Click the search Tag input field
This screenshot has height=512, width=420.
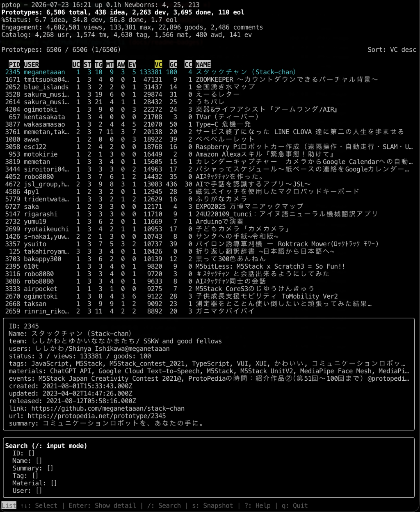coord(35,476)
